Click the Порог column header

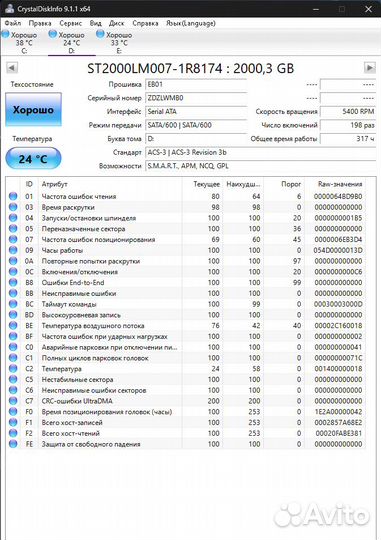[284, 184]
